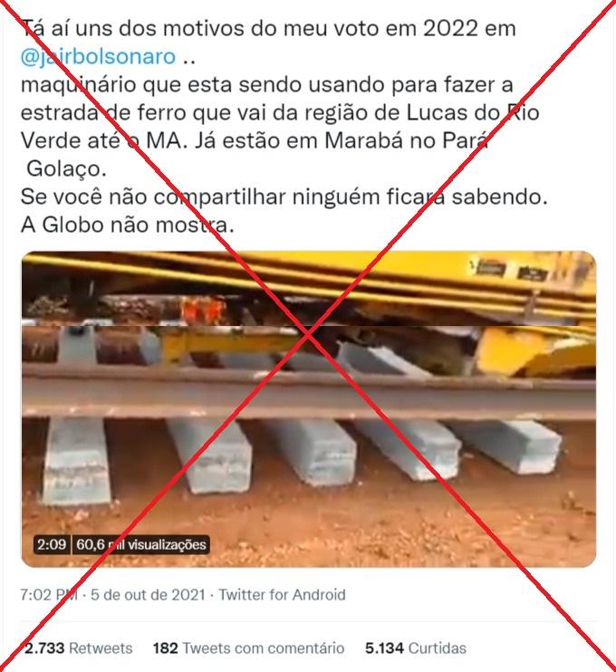View the 2.733 Retweets list
The width and height of the screenshot is (616, 672).
pyautogui.click(x=78, y=648)
